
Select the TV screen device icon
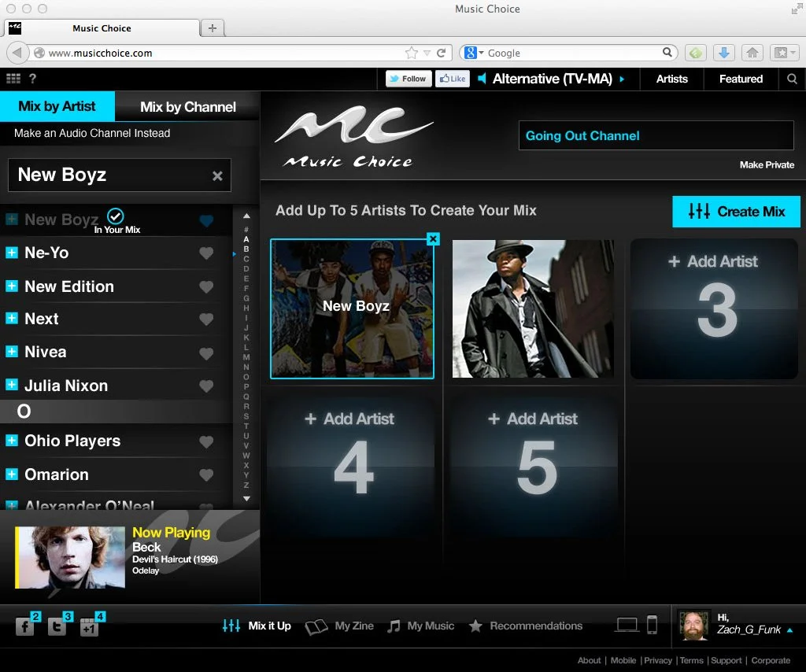coord(627,625)
